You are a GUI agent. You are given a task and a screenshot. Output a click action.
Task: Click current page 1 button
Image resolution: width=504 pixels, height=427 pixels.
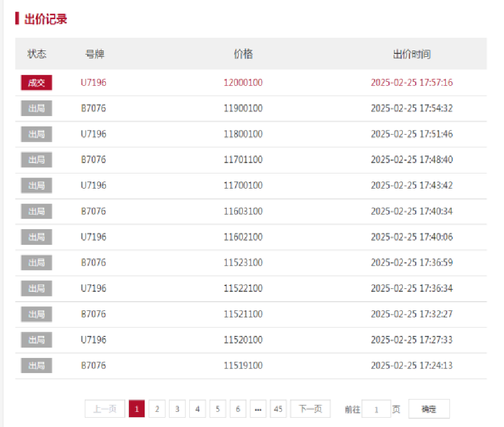[136, 409]
